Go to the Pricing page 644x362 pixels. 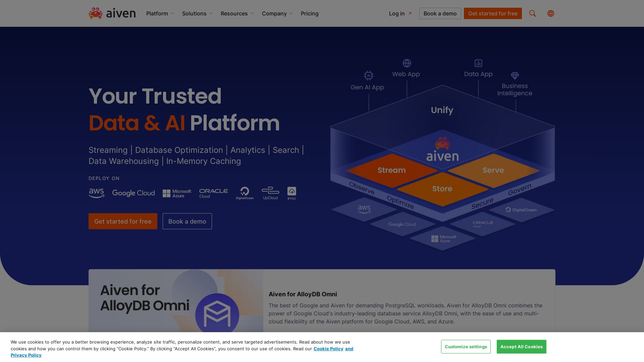[x=310, y=13]
